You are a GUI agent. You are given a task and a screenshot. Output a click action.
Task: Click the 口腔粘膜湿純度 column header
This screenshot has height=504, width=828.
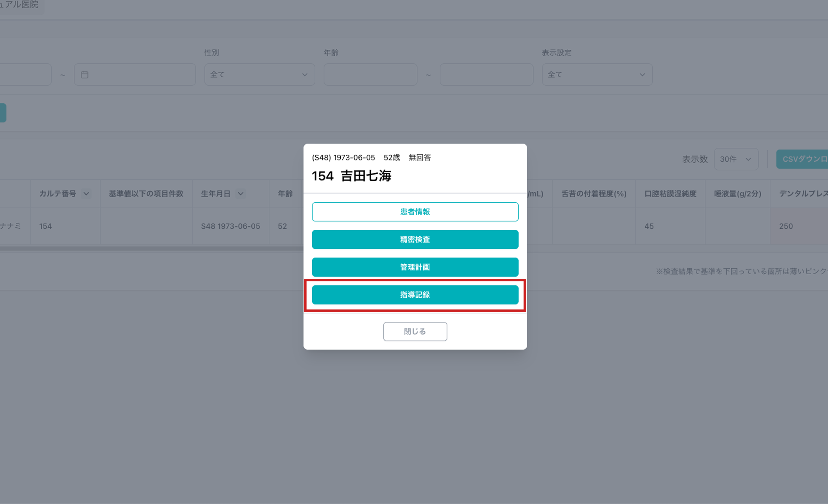[x=670, y=194]
